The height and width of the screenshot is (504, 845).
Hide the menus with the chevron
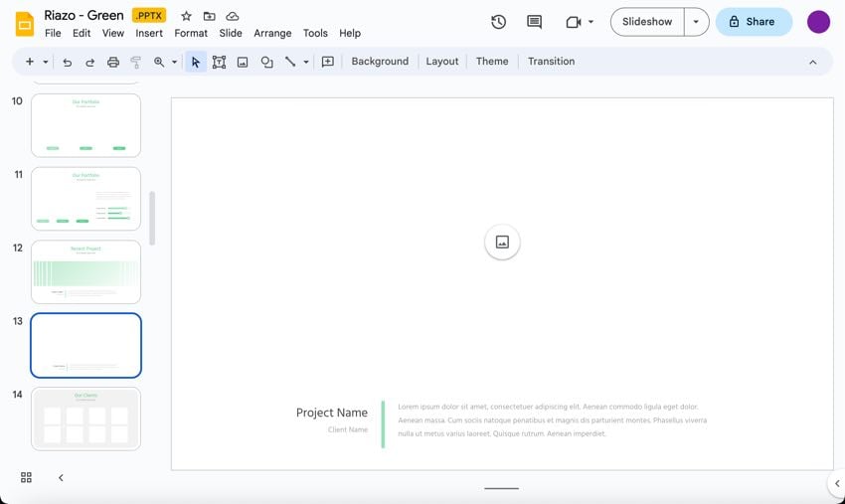point(812,62)
